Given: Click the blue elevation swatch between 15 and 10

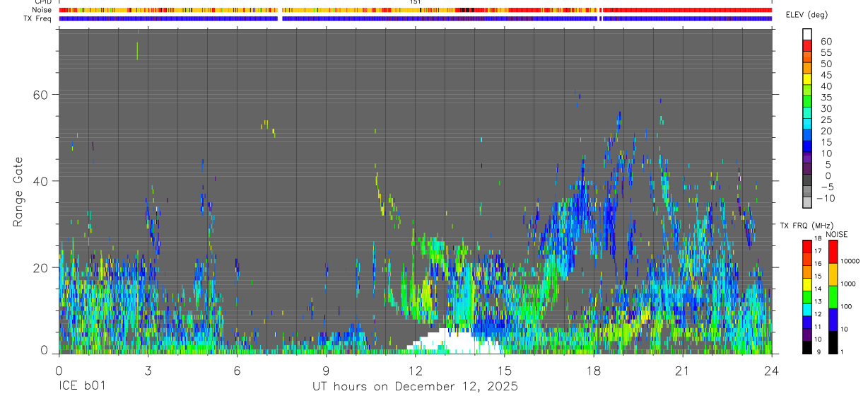Looking at the screenshot, I should (x=807, y=147).
